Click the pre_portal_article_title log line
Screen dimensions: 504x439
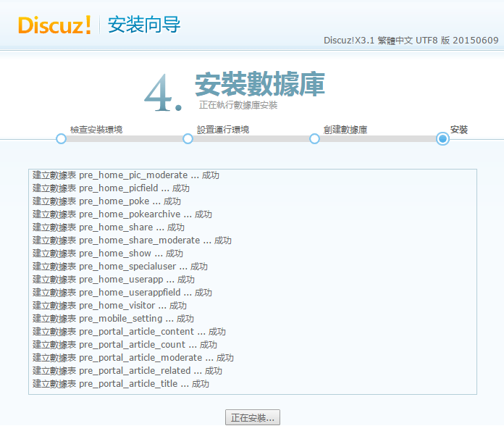click(x=121, y=384)
